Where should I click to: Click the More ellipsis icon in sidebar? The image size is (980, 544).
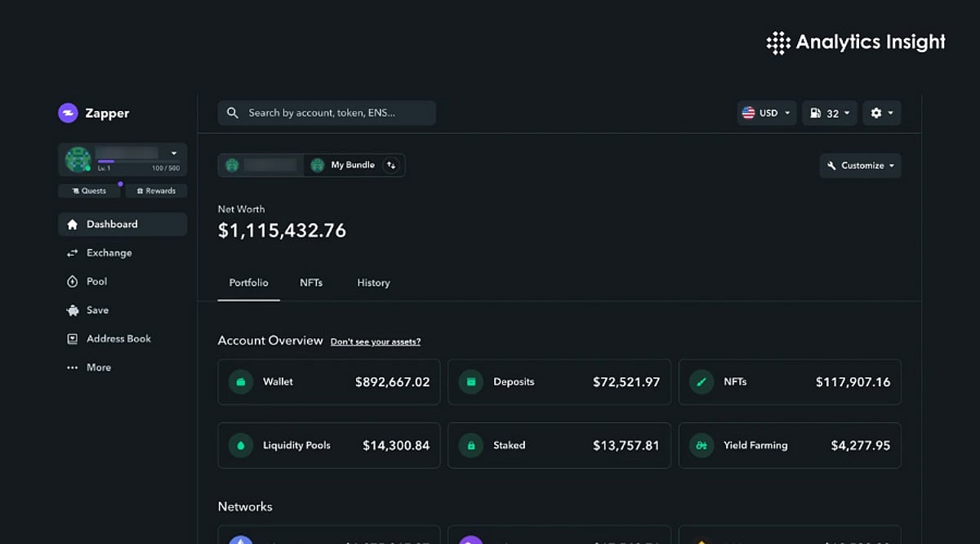(x=72, y=367)
